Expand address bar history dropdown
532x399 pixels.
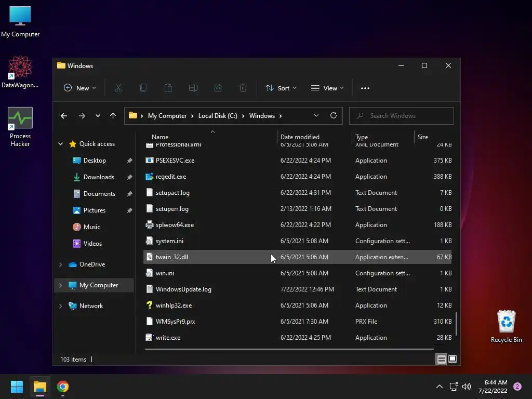316,116
